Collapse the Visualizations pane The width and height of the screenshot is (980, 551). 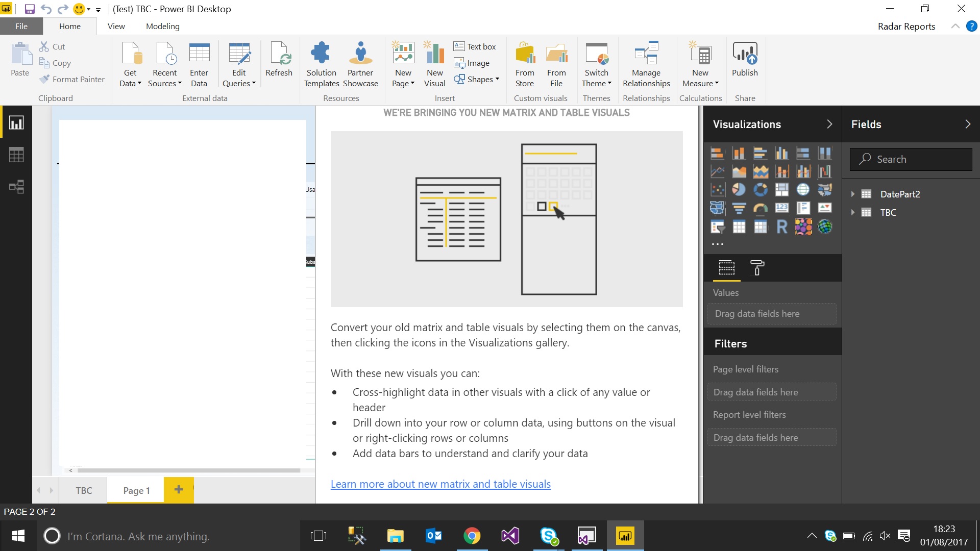point(829,124)
